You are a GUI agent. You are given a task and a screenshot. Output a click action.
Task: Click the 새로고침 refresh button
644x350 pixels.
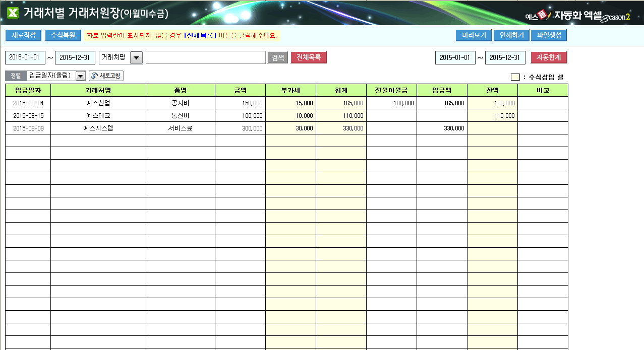(106, 76)
